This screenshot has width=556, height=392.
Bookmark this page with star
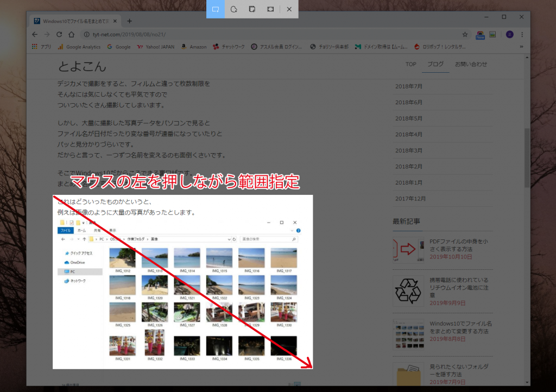[x=465, y=34]
